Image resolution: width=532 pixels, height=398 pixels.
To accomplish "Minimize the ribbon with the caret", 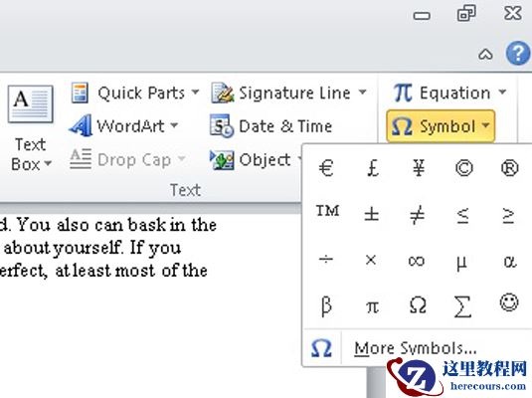I will coord(485,54).
